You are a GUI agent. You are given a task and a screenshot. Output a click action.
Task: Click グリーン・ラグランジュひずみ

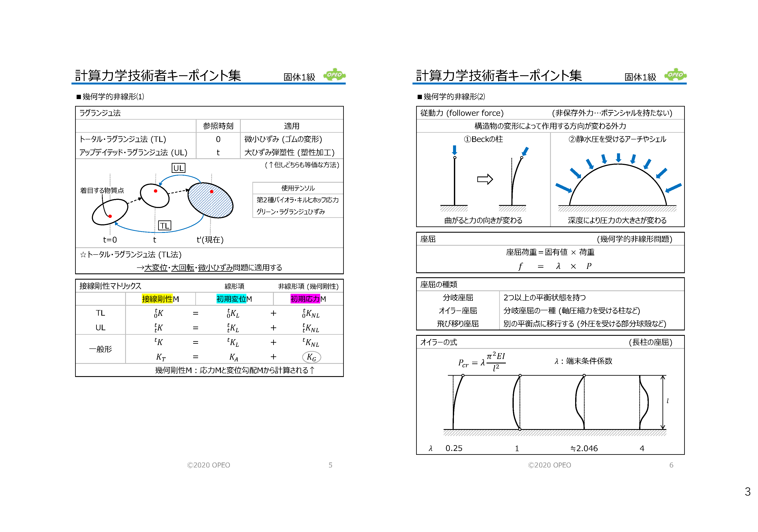(x=291, y=212)
